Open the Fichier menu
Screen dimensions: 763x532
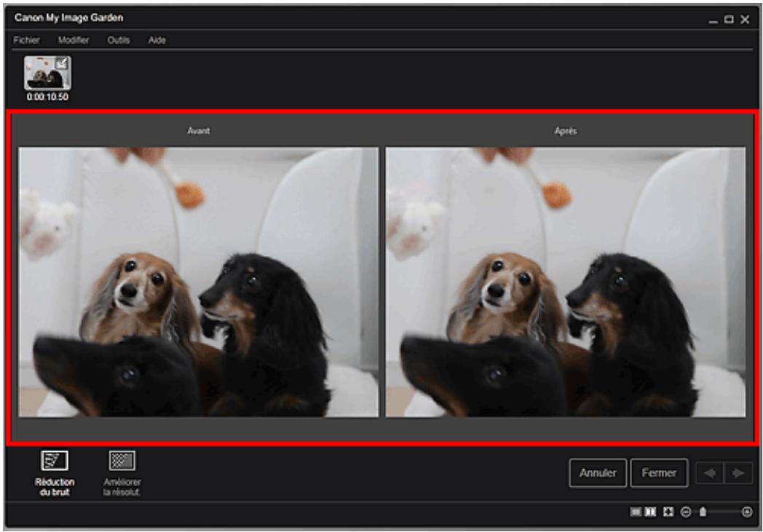click(x=25, y=40)
